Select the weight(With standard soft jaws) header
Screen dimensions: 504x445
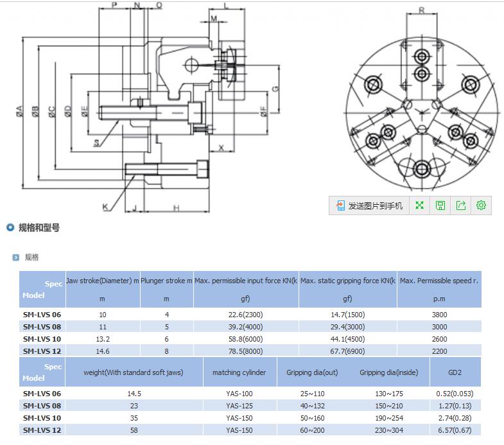tap(134, 372)
